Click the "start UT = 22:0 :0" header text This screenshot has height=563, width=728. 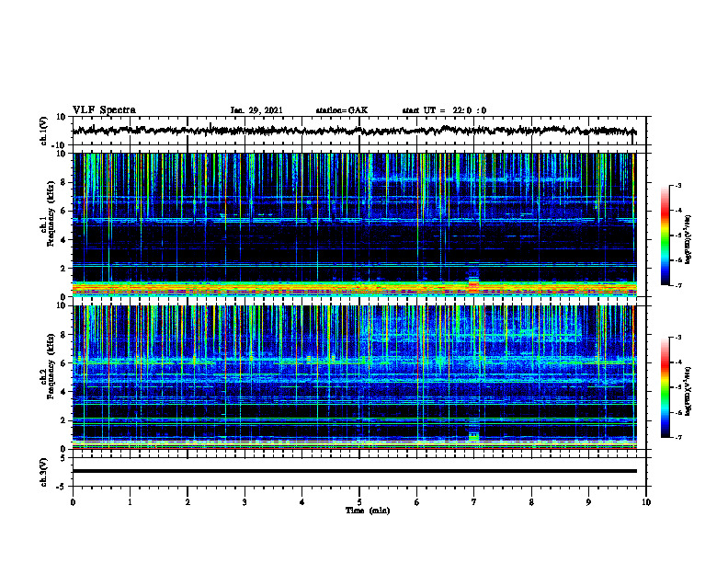[444, 110]
